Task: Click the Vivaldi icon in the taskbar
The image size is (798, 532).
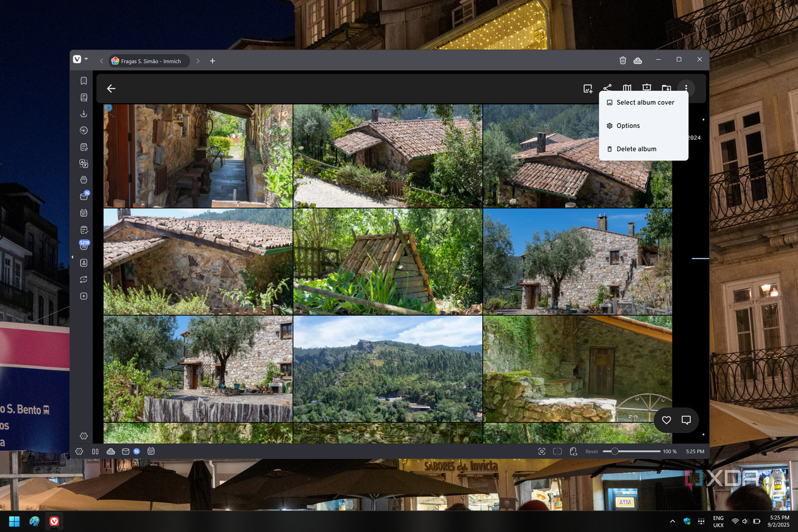Action: coord(55,521)
